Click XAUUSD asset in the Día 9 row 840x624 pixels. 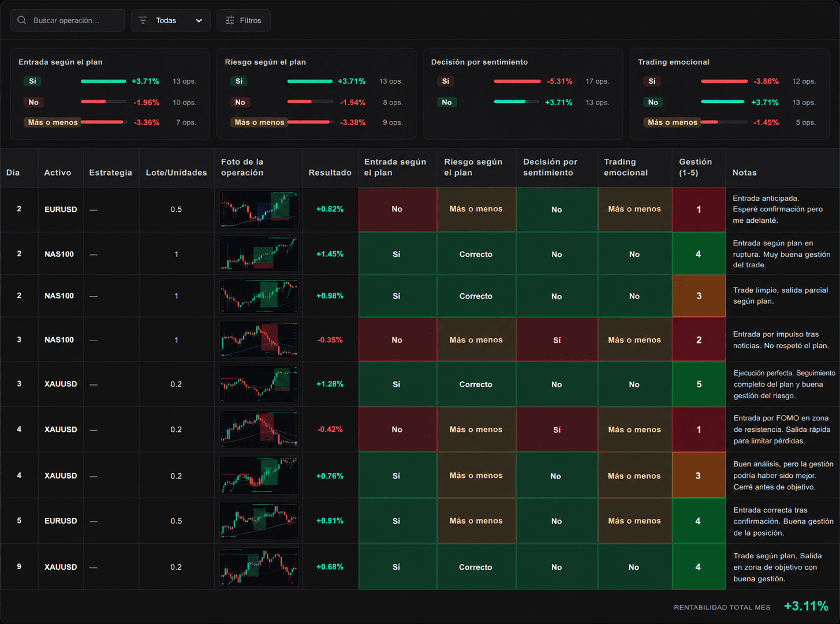click(x=61, y=567)
